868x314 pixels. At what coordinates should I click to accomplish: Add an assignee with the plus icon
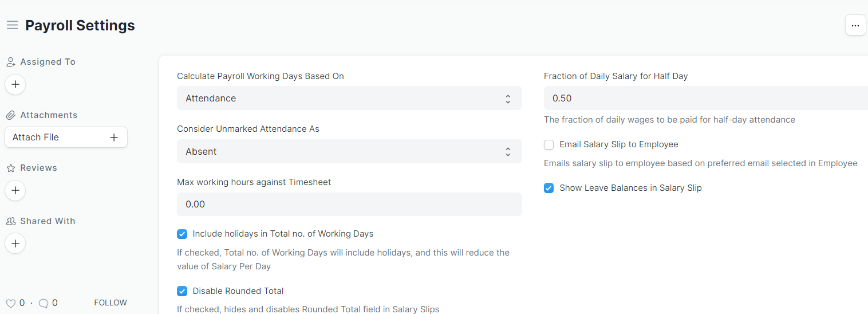[x=15, y=84]
